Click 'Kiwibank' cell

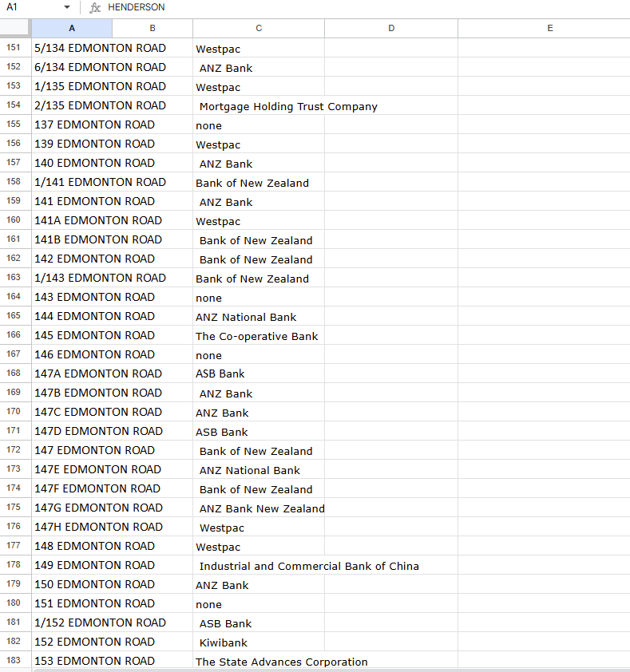click(x=259, y=642)
